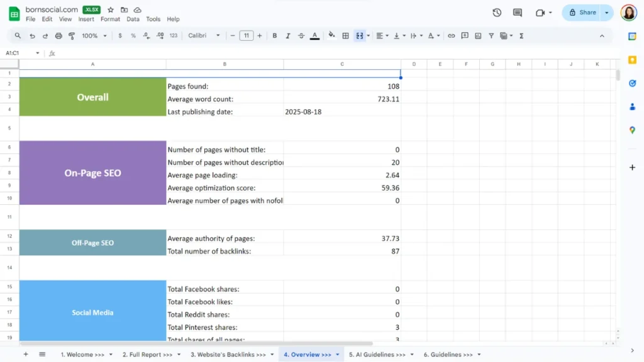
Task: Open the Format menu
Action: (110, 19)
